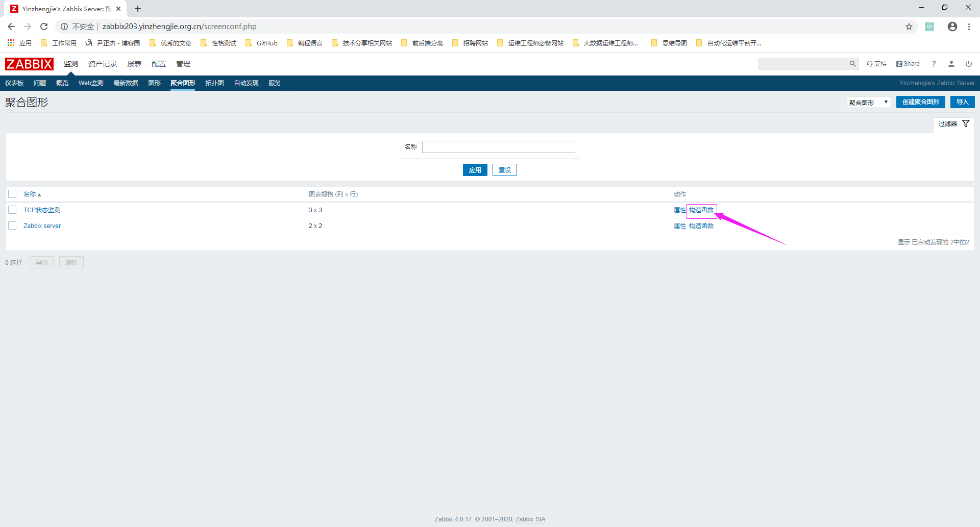Open the 聚合图形 dropdown selector
The image size is (980, 527).
click(869, 102)
